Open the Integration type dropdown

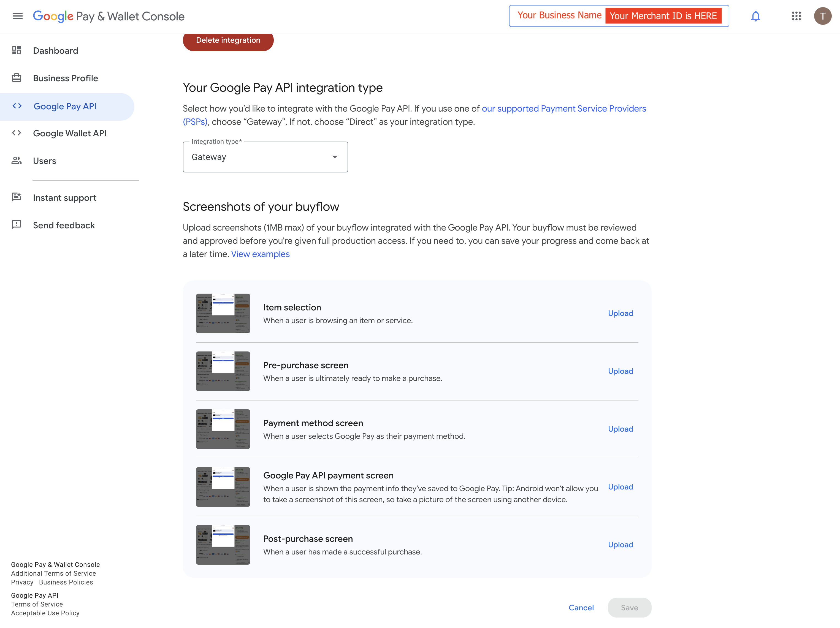(x=265, y=157)
